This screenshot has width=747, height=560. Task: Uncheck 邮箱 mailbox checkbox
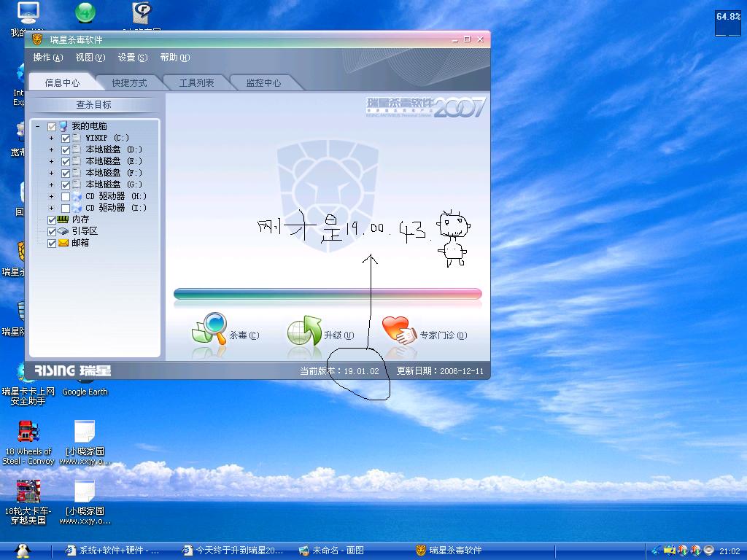point(52,244)
